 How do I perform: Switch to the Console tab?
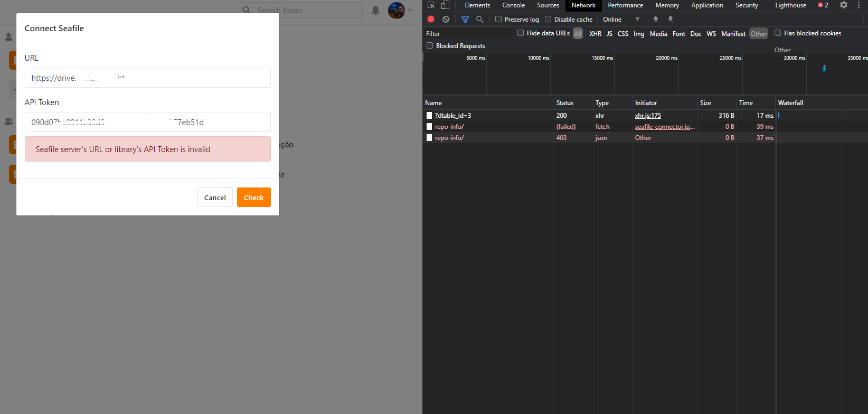[x=513, y=5]
